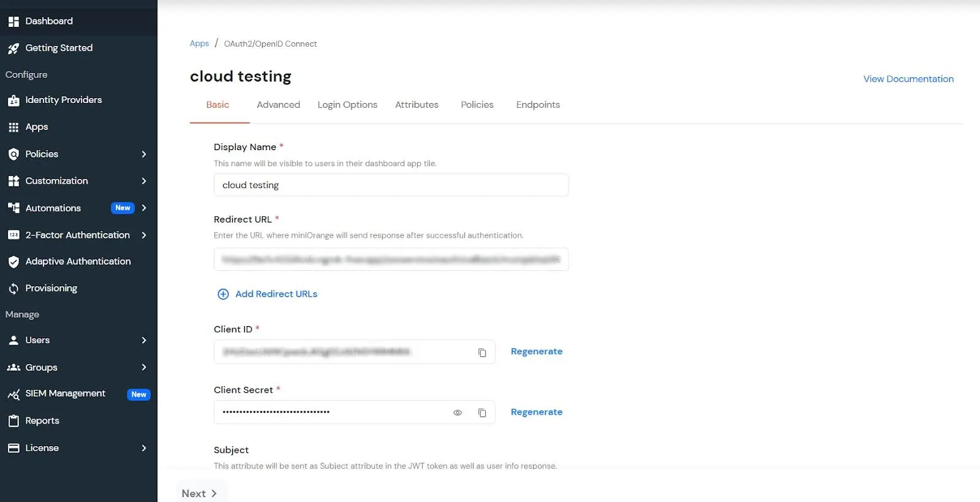The width and height of the screenshot is (980, 502).
Task: Click the Apps grid icon
Action: click(x=13, y=127)
